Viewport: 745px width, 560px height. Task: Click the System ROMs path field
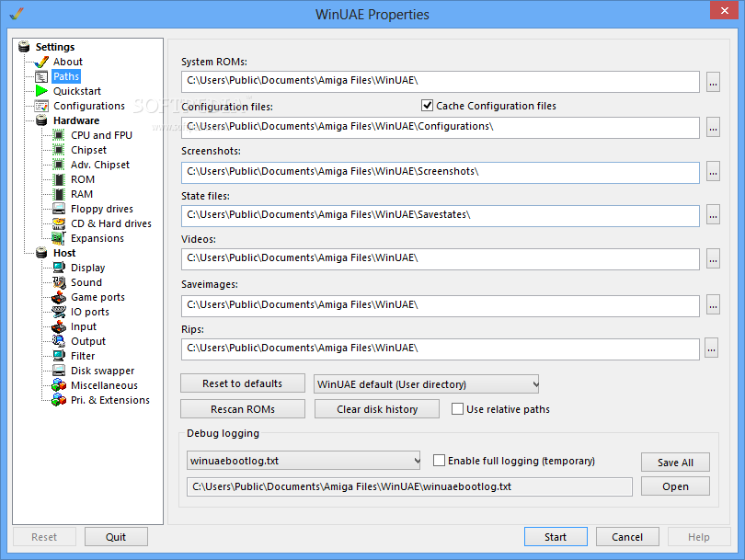tap(440, 82)
